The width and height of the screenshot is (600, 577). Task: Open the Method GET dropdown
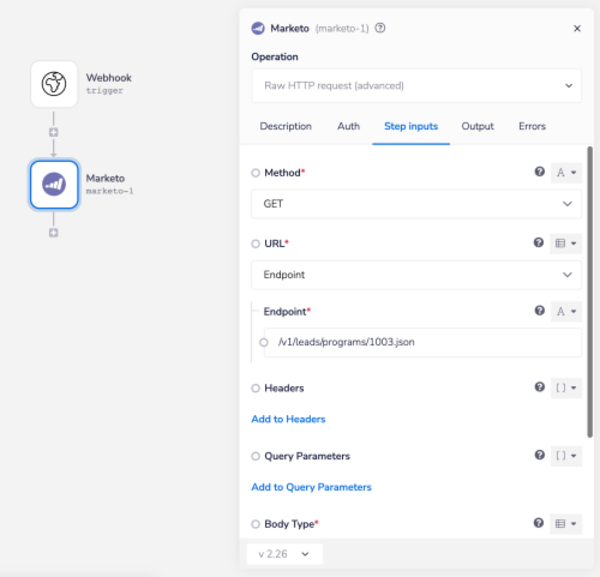416,204
